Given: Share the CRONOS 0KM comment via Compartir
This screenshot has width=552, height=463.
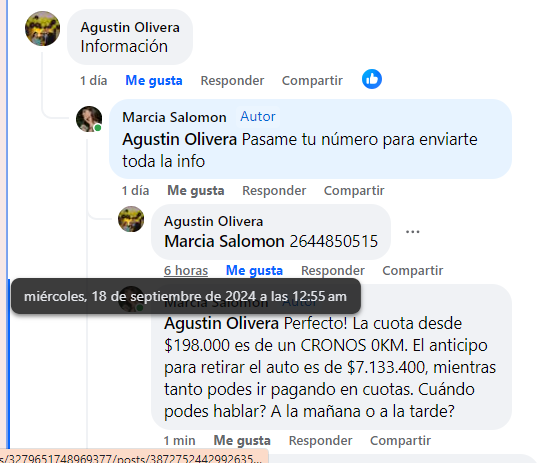Looking at the screenshot, I should pyautogui.click(x=400, y=440).
